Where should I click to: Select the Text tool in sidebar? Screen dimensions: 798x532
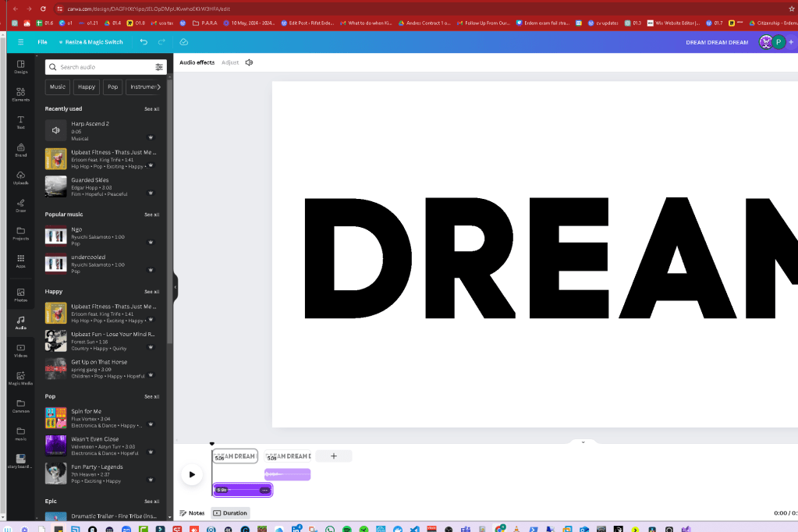coord(20,122)
